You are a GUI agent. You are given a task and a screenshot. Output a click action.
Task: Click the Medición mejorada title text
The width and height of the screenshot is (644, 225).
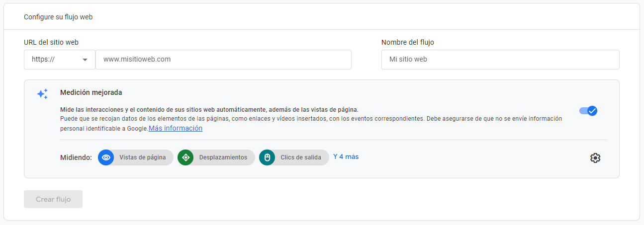(x=91, y=92)
